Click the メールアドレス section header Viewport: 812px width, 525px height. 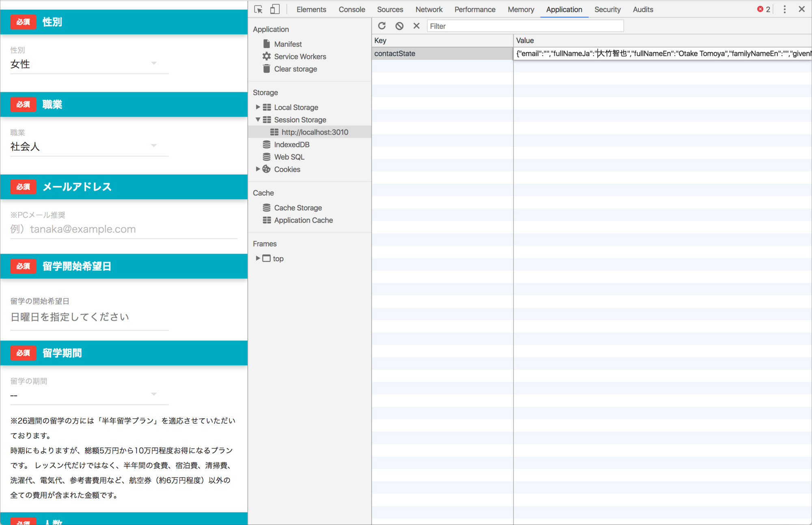(x=124, y=187)
